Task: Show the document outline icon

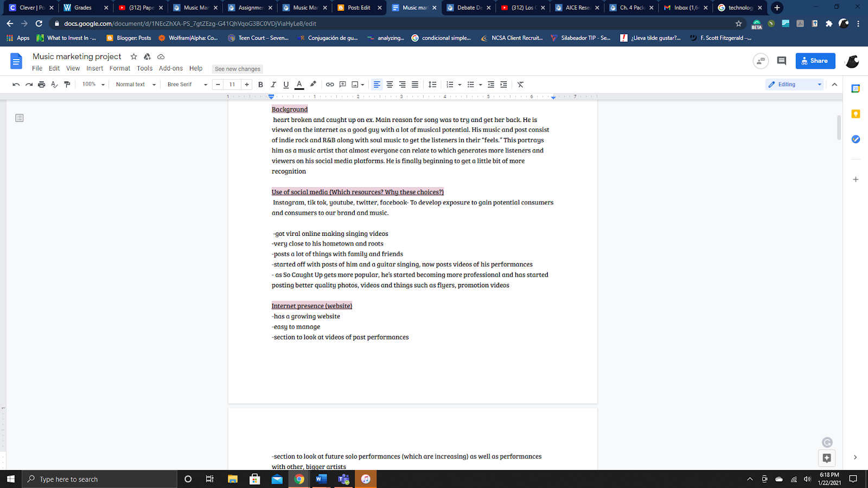Action: click(20, 118)
